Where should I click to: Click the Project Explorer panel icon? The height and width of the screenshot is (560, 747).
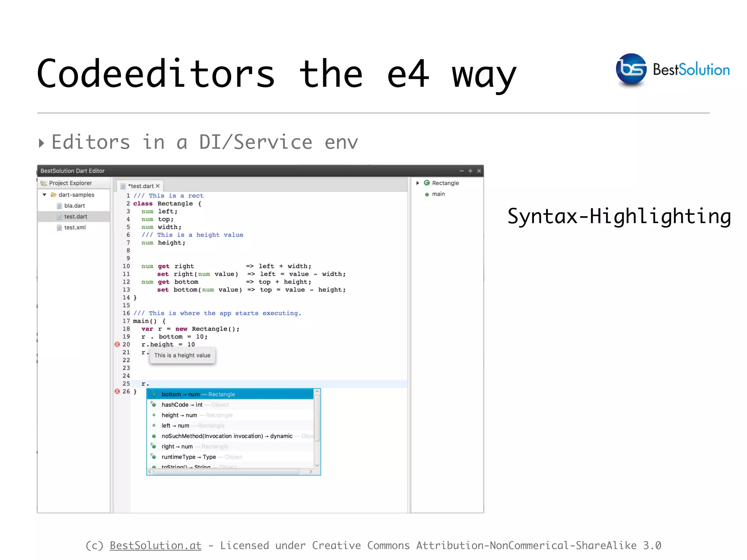(44, 183)
